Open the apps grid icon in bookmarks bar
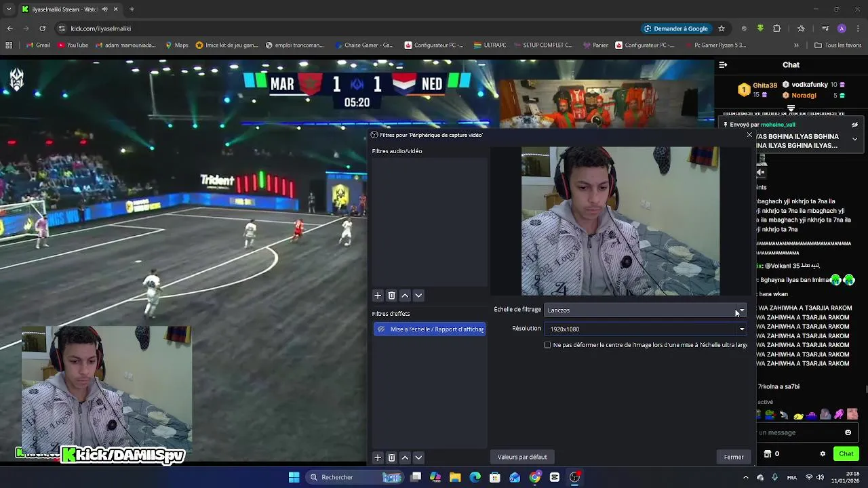The height and width of the screenshot is (488, 868). tap(9, 45)
